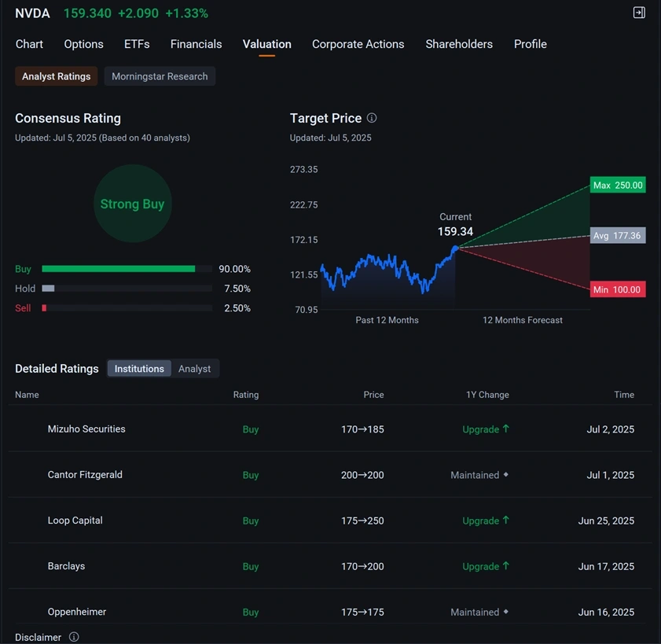Viewport: 661px width, 644px height.
Task: Click the 12 Months Forecast label
Action: coord(523,320)
